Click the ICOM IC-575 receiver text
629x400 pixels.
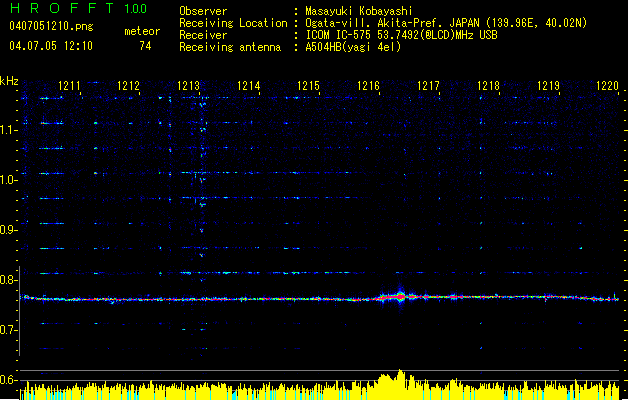pos(401,35)
